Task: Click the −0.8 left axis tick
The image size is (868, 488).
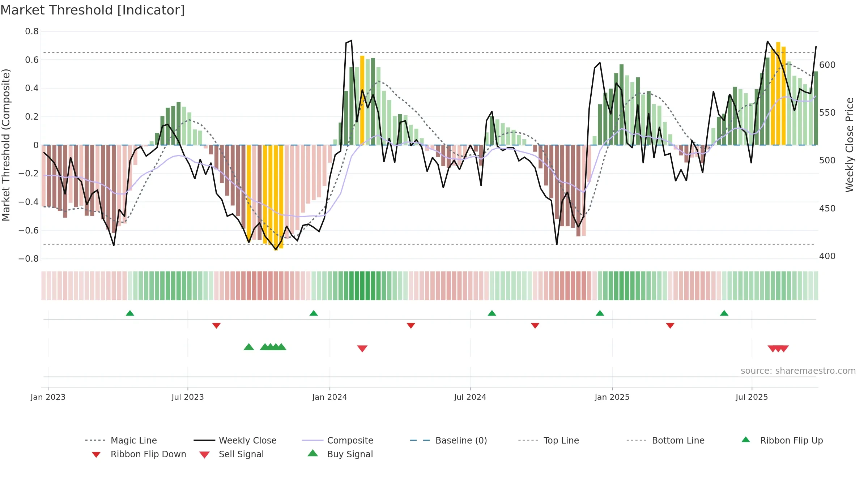Action: 29,259
